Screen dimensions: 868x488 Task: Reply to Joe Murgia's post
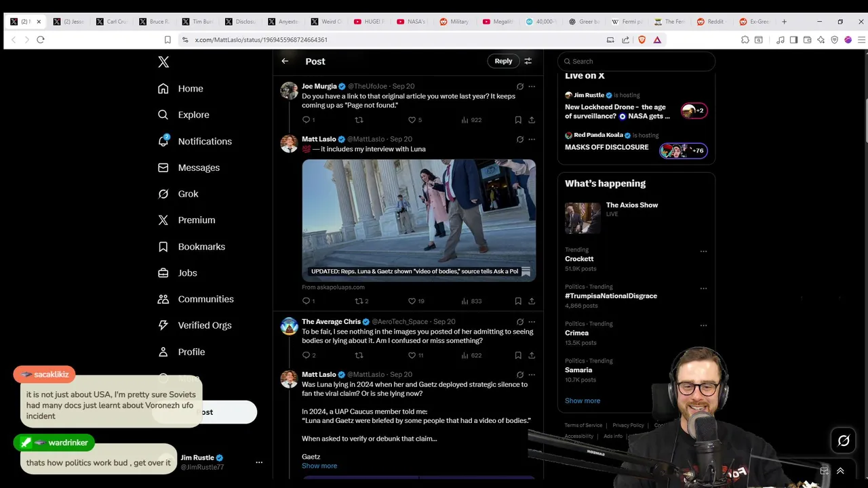[x=308, y=120]
